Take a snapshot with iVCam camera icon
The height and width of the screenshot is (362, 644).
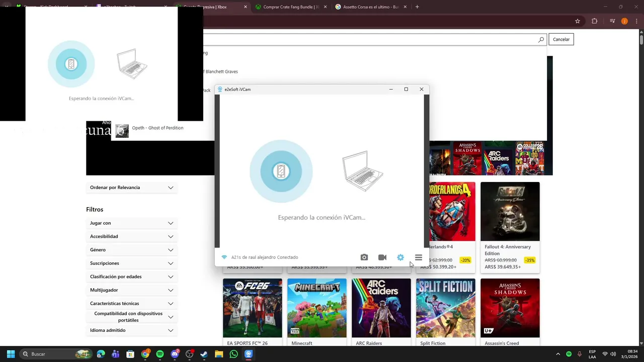(364, 257)
